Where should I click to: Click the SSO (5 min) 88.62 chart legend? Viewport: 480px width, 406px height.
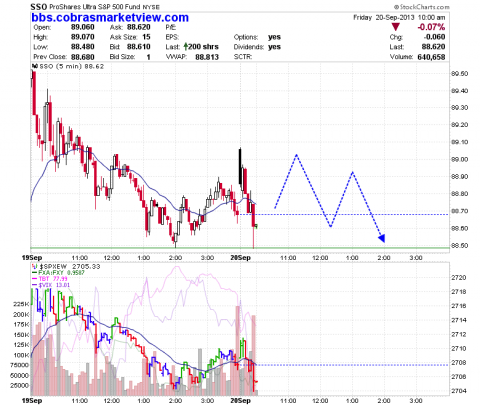point(72,66)
